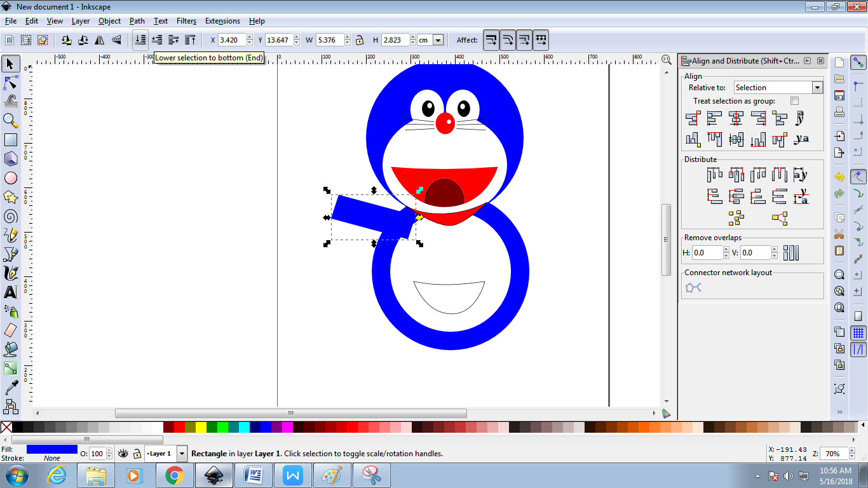Select the Paint bucket fill tool
The height and width of the screenshot is (488, 868).
click(x=10, y=349)
